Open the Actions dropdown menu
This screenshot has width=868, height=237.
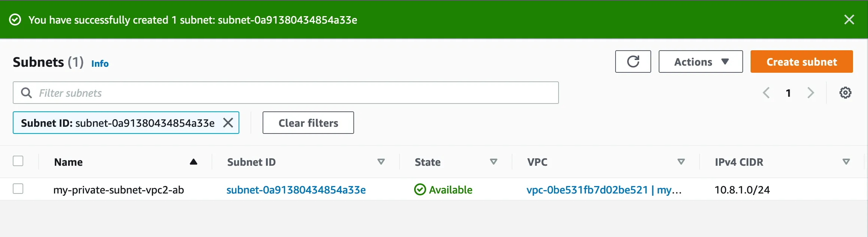(700, 61)
